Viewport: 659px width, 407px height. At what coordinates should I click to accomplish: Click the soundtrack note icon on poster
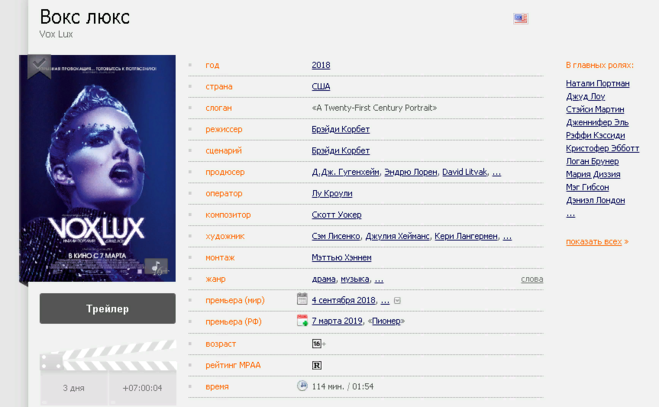156,266
